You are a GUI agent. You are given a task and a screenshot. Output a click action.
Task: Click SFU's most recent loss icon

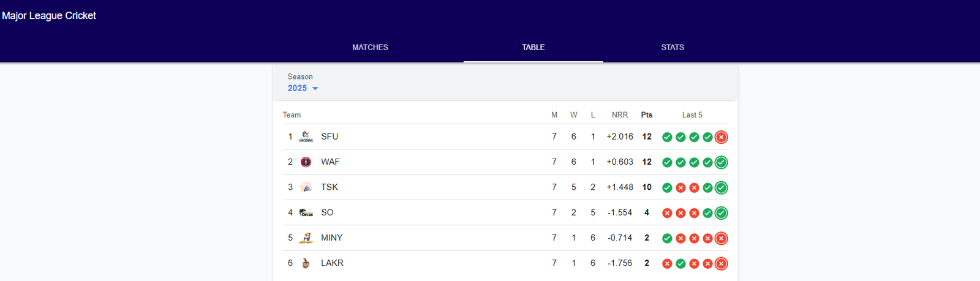[722, 137]
